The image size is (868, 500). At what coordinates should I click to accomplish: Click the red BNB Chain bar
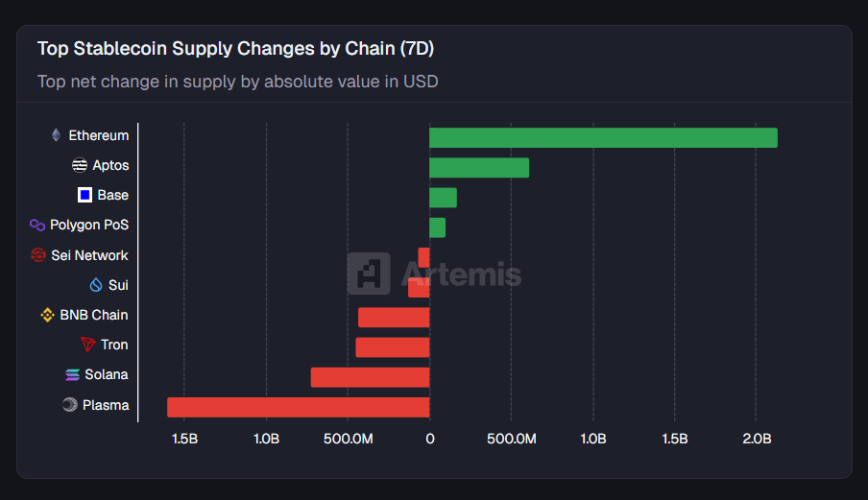point(394,317)
